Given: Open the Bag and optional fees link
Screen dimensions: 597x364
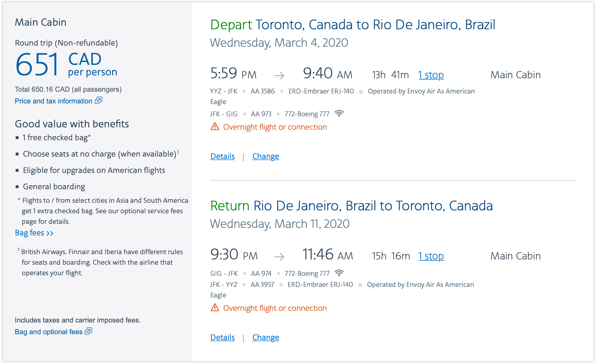Looking at the screenshot, I should click(49, 332).
